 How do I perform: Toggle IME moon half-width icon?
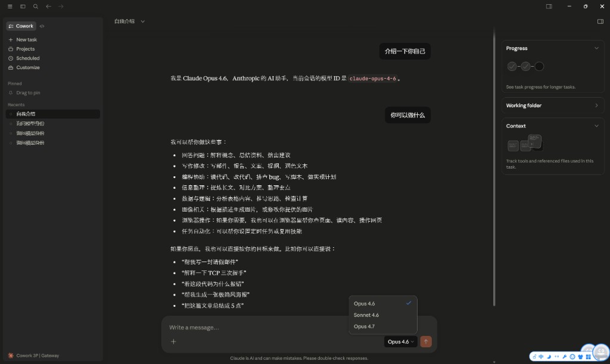pyautogui.click(x=549, y=357)
